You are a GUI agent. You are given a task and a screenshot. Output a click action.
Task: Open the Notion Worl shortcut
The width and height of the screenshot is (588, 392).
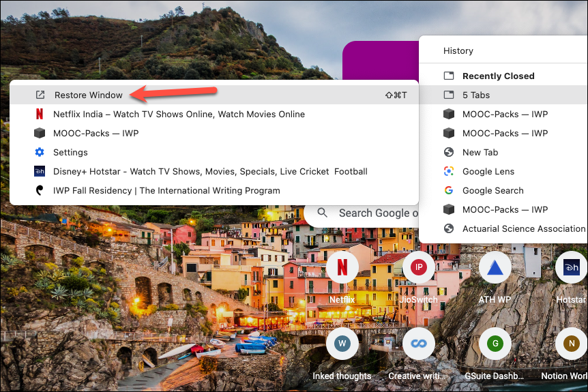pos(565,354)
